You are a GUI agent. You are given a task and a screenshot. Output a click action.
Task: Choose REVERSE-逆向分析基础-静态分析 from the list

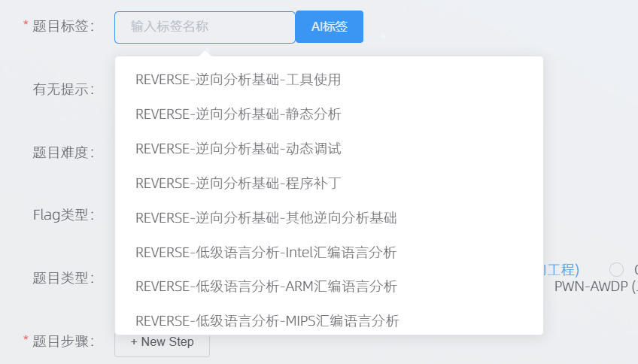[x=238, y=114]
